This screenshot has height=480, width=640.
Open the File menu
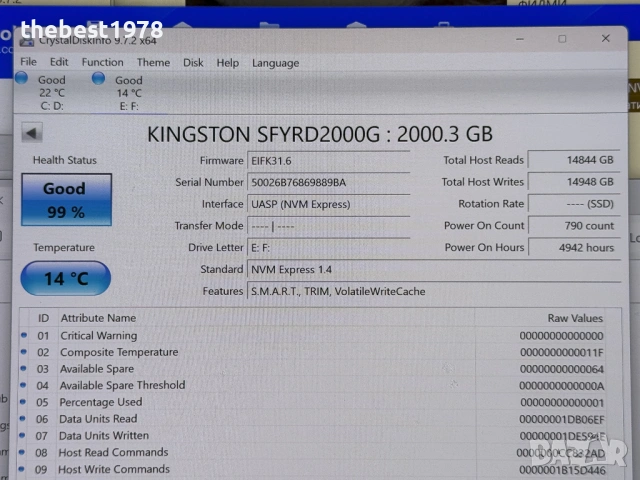point(28,62)
